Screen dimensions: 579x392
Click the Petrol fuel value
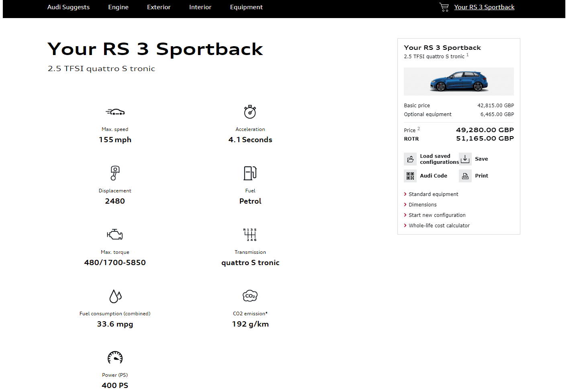[250, 201]
